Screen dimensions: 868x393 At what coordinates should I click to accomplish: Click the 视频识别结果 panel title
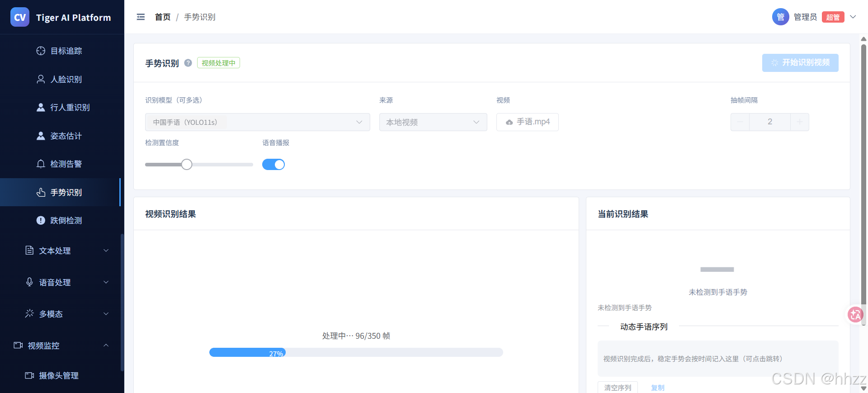(170, 214)
